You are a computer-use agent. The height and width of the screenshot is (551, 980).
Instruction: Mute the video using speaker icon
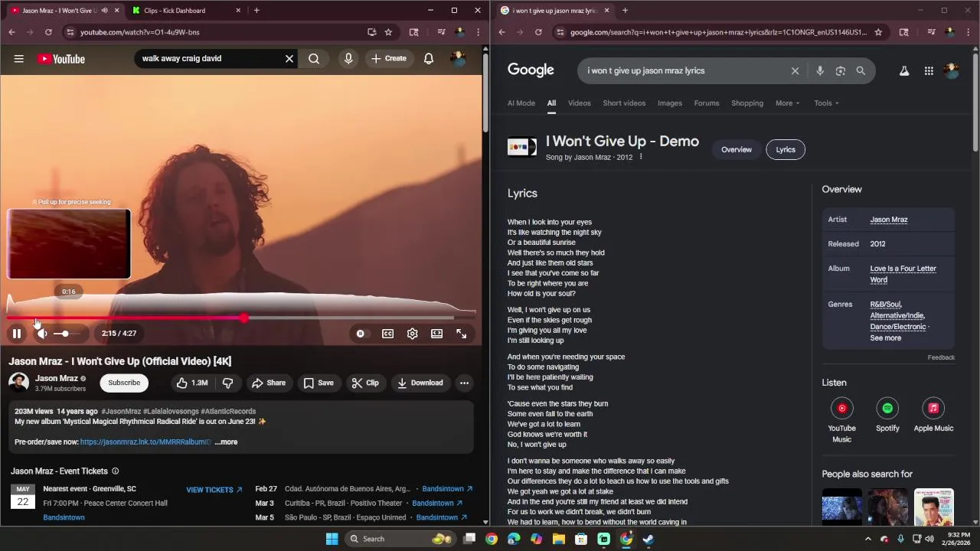click(42, 334)
